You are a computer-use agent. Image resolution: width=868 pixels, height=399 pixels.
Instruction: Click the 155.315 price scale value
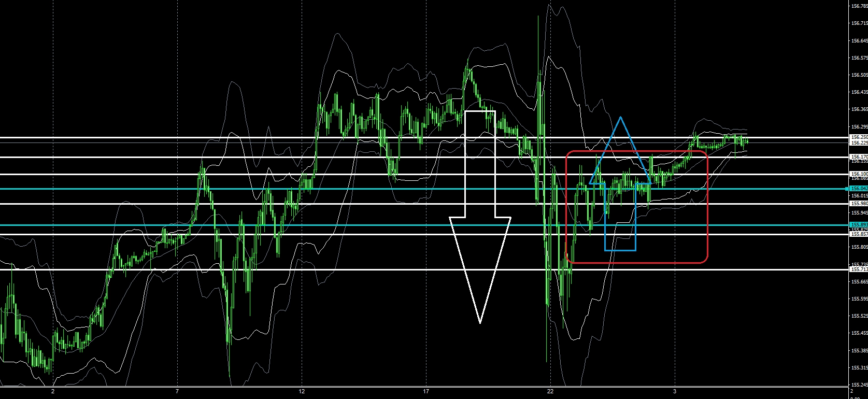[859, 368]
